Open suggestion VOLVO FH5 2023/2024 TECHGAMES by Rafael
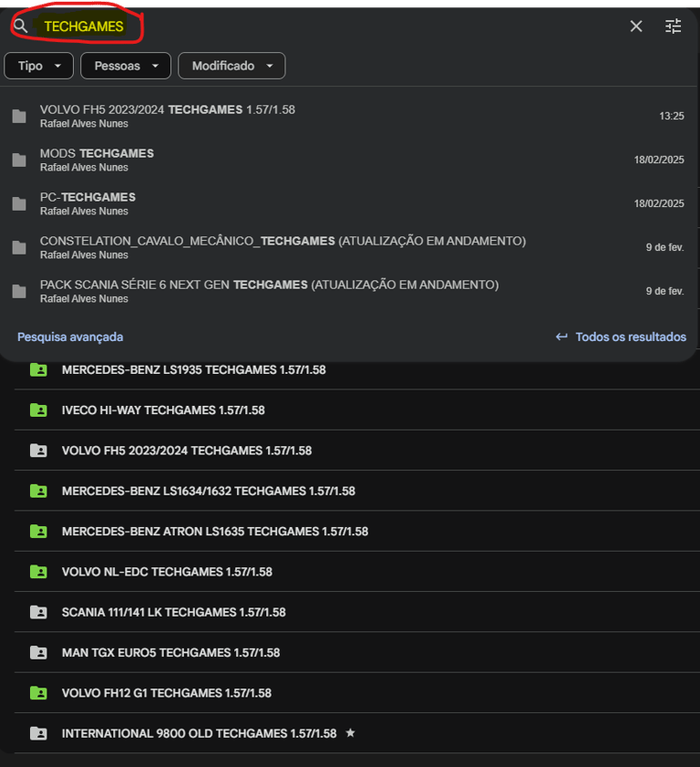The width and height of the screenshot is (700, 767). click(348, 116)
